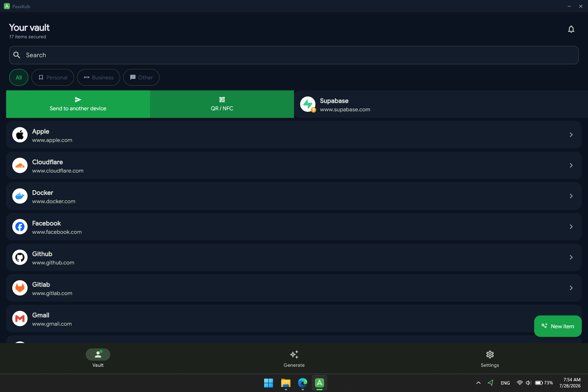Open Microsoft Edge from taskbar
Viewport: 588px width, 392px height.
coord(303,383)
